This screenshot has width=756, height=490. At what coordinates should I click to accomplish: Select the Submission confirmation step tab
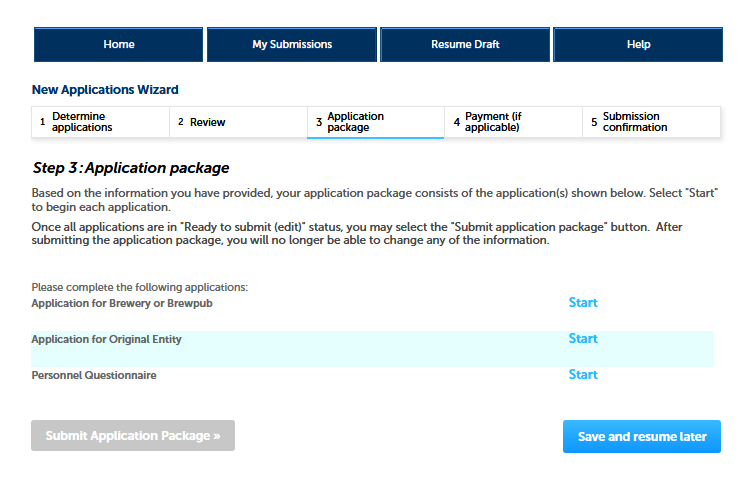(651, 122)
